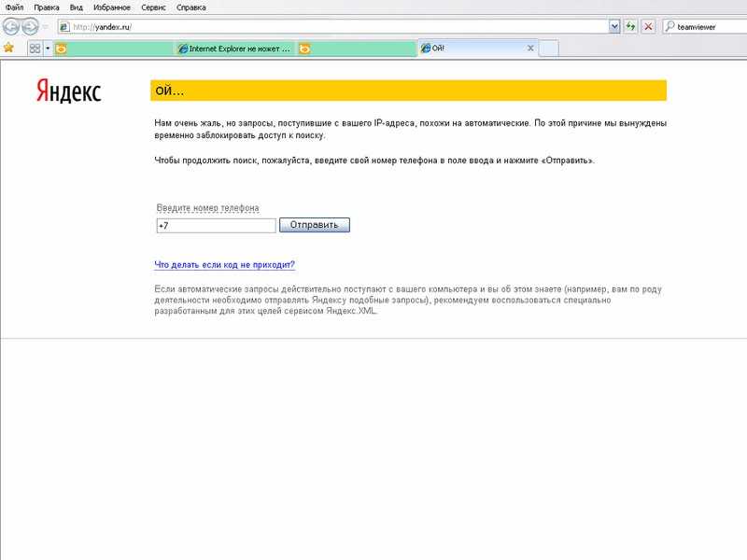Open the Избранное menu
This screenshot has width=747, height=560.
(111, 7)
